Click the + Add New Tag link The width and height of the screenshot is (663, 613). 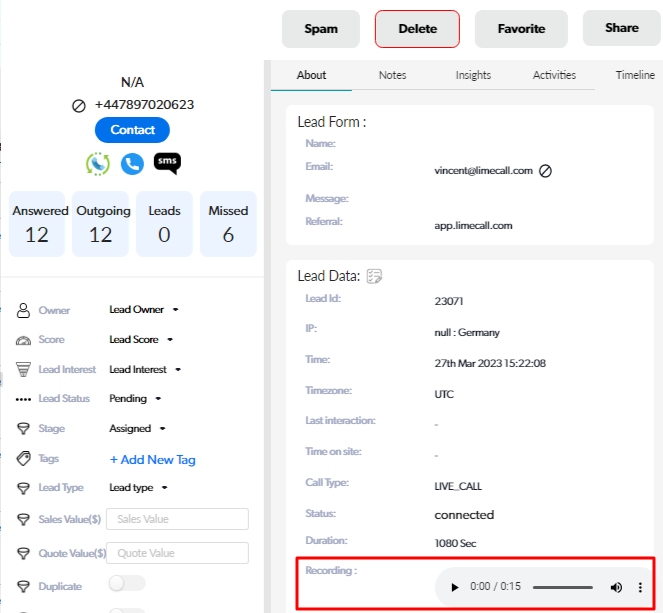point(152,459)
